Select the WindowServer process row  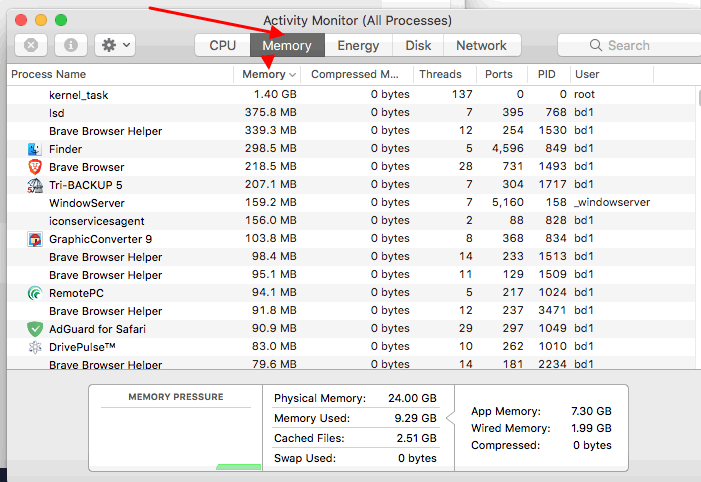[x=351, y=203]
